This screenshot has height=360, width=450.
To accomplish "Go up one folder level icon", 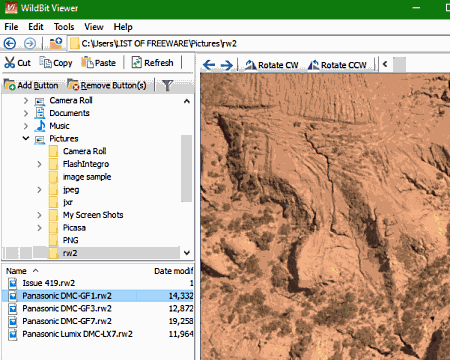I will click(x=56, y=43).
